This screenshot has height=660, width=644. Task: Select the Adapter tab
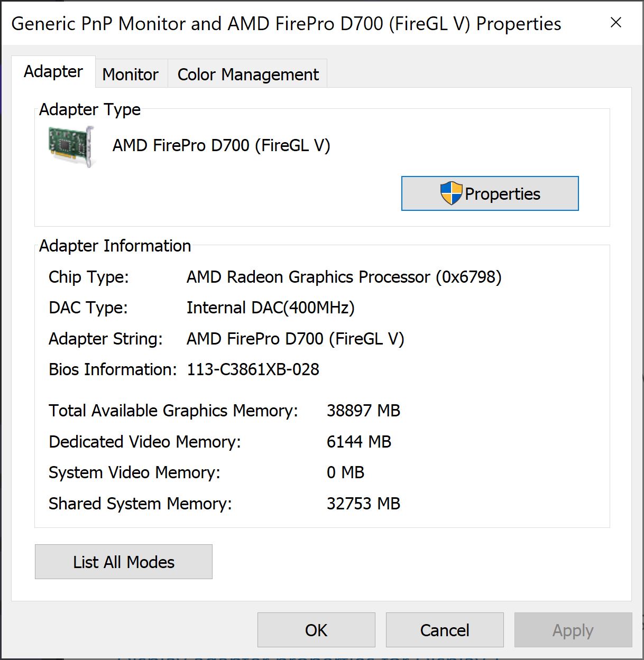tap(53, 72)
